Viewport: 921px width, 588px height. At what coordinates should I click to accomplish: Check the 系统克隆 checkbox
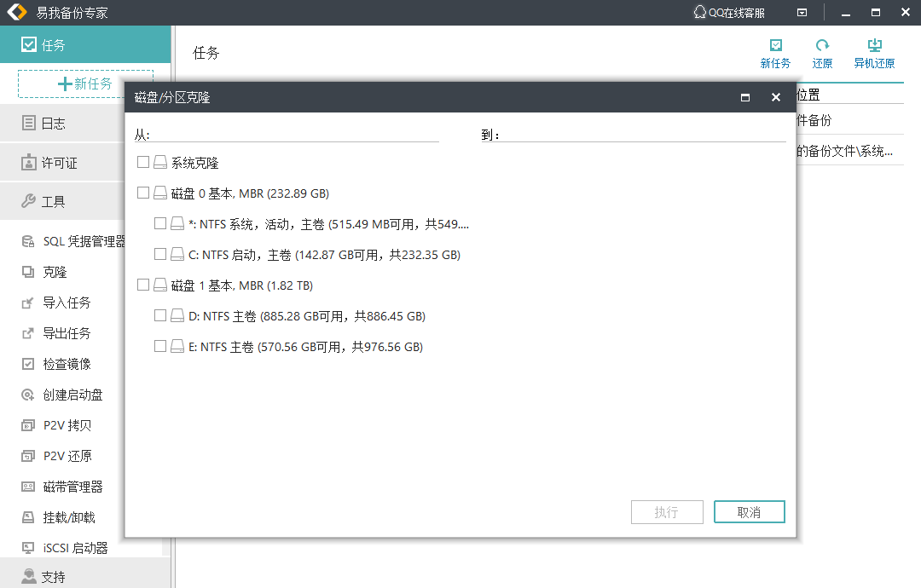tap(143, 162)
